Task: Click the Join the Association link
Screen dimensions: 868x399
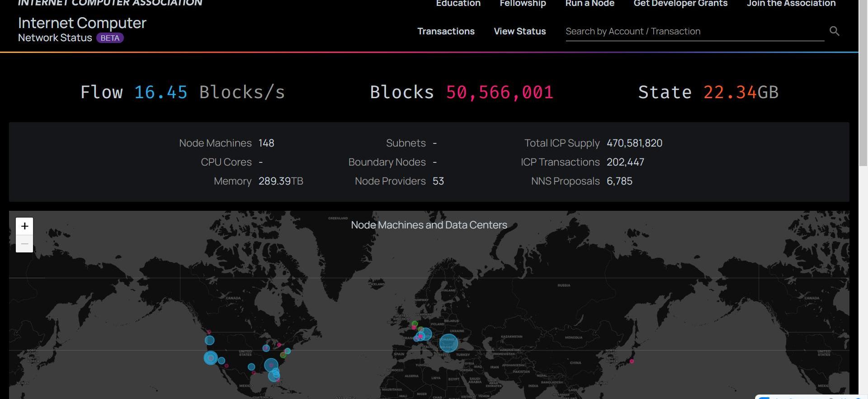Action: (x=791, y=4)
